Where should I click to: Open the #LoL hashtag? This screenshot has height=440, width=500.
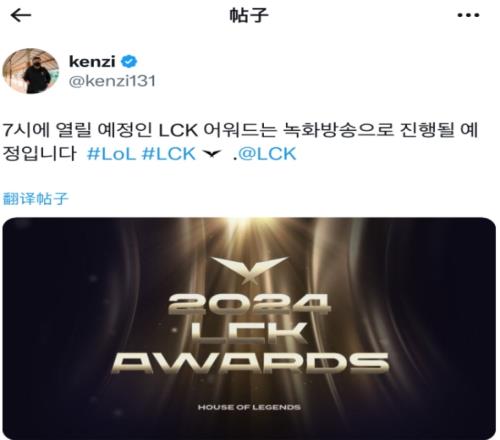111,154
